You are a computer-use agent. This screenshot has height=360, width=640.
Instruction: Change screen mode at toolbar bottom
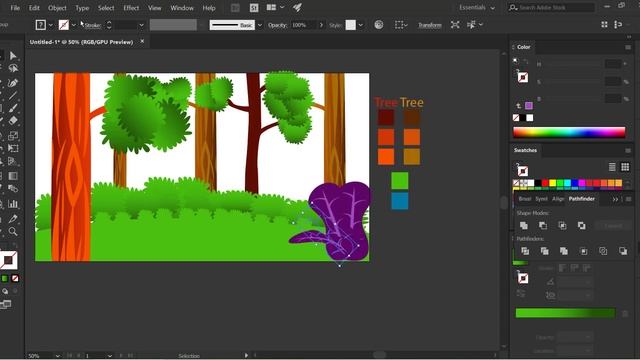[6, 304]
